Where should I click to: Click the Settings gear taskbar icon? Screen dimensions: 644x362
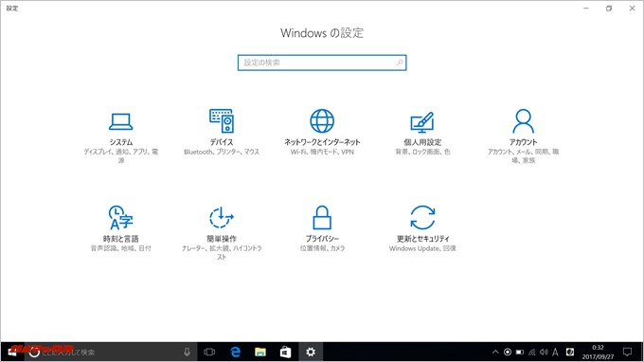click(x=311, y=352)
